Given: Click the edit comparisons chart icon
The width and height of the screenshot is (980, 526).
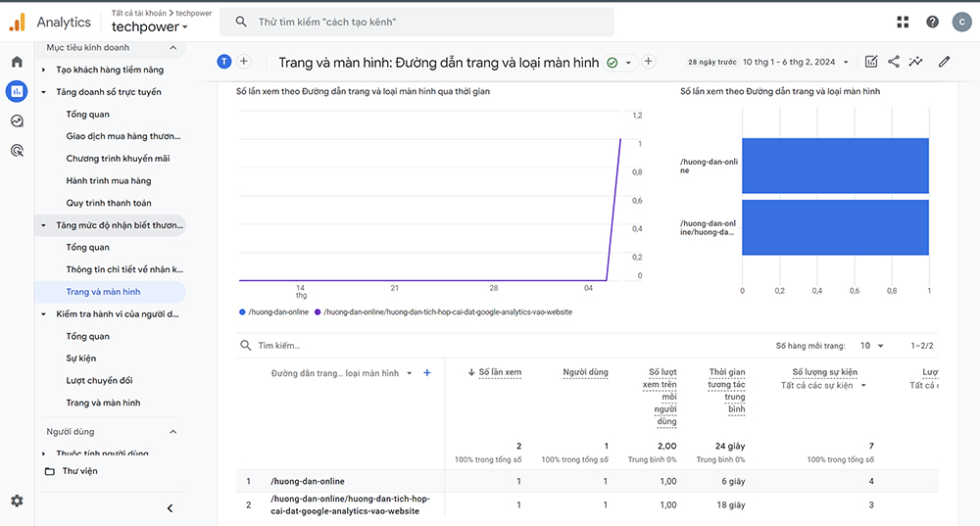Looking at the screenshot, I should tap(871, 62).
